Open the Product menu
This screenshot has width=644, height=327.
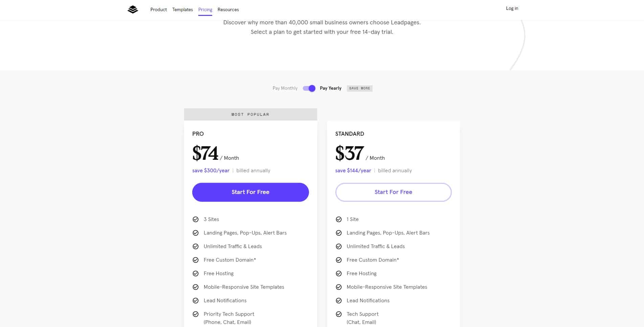159,9
